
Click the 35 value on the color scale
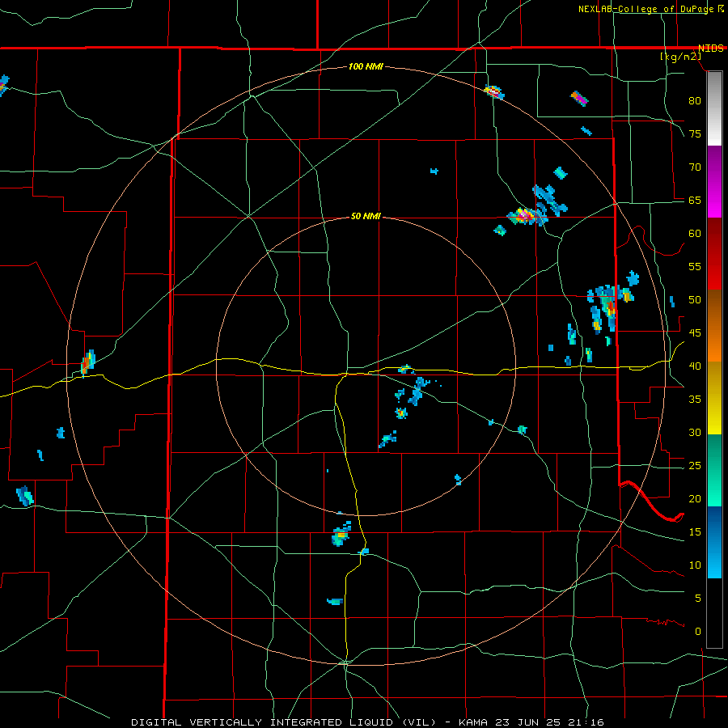[695, 400]
